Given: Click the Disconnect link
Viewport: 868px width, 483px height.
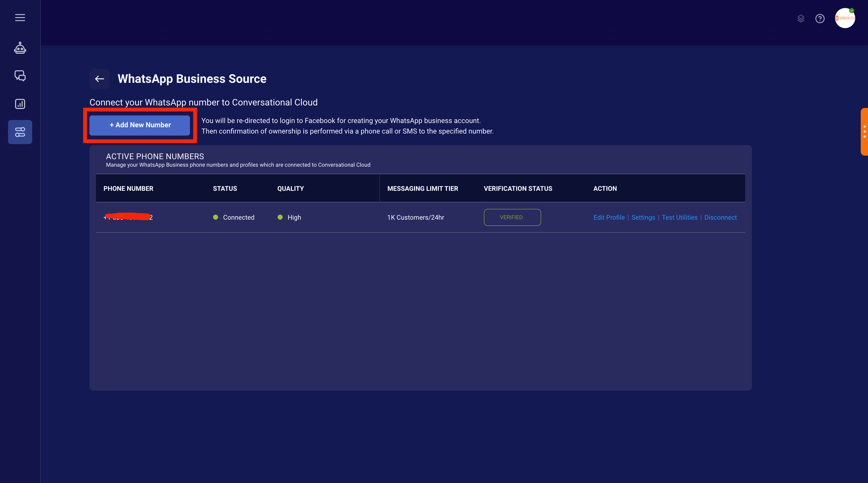Looking at the screenshot, I should (x=721, y=217).
